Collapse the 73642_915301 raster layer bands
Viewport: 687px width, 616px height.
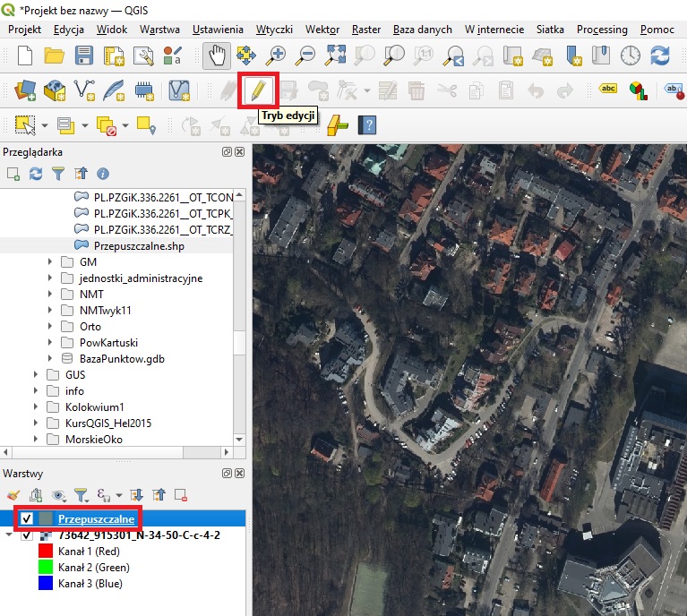(x=9, y=535)
